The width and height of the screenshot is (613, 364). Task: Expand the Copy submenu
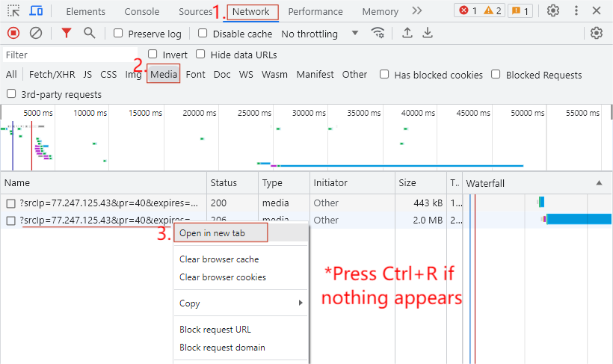click(x=241, y=303)
